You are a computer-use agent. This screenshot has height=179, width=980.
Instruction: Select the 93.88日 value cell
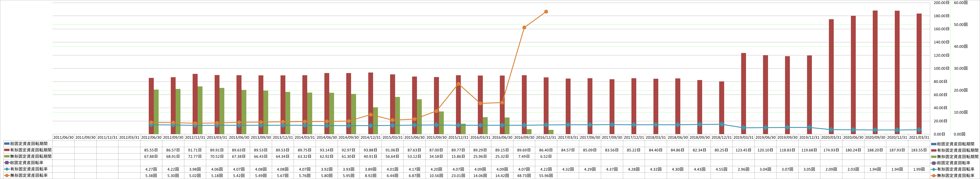coord(371,150)
